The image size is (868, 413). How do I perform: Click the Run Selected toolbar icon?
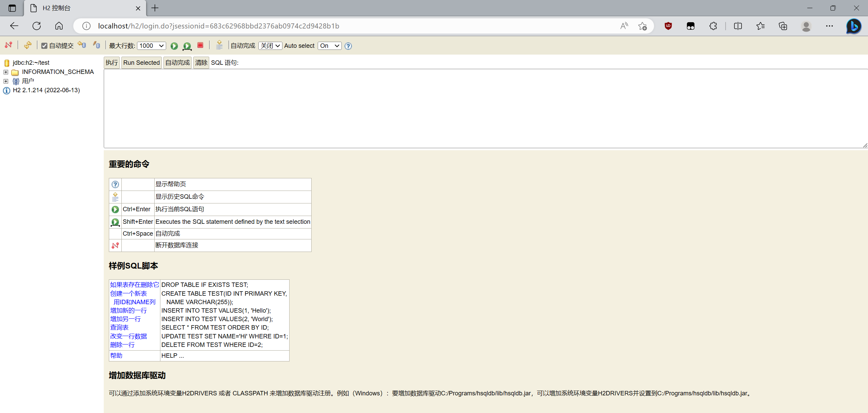(187, 46)
